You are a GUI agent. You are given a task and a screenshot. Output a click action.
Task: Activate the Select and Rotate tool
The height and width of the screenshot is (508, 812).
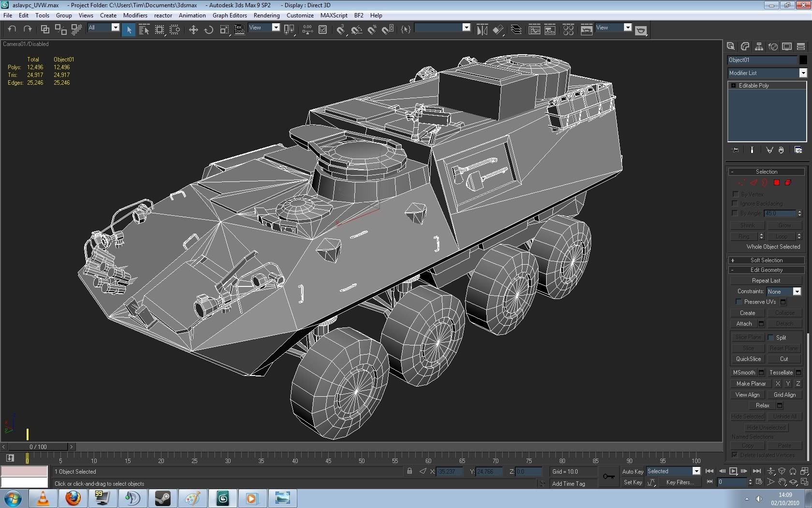(x=209, y=30)
